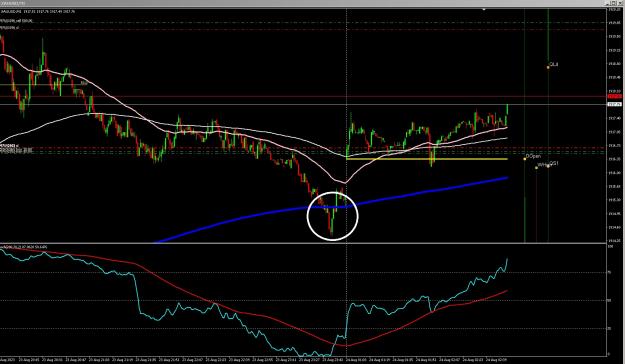Click the chart window title bar text

13,3
